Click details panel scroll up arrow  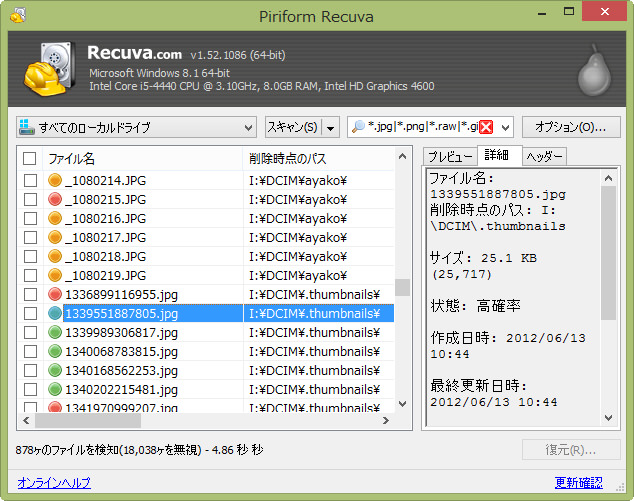point(608,178)
